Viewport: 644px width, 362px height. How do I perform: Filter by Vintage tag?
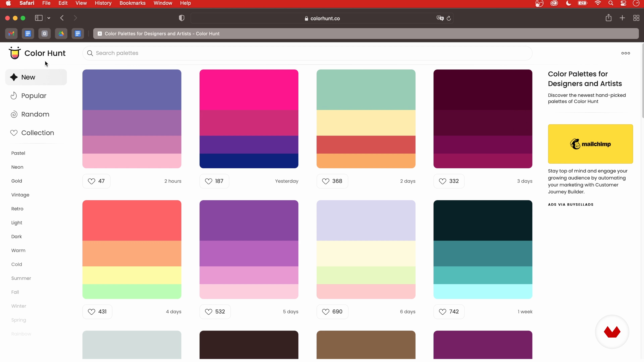pos(20,195)
